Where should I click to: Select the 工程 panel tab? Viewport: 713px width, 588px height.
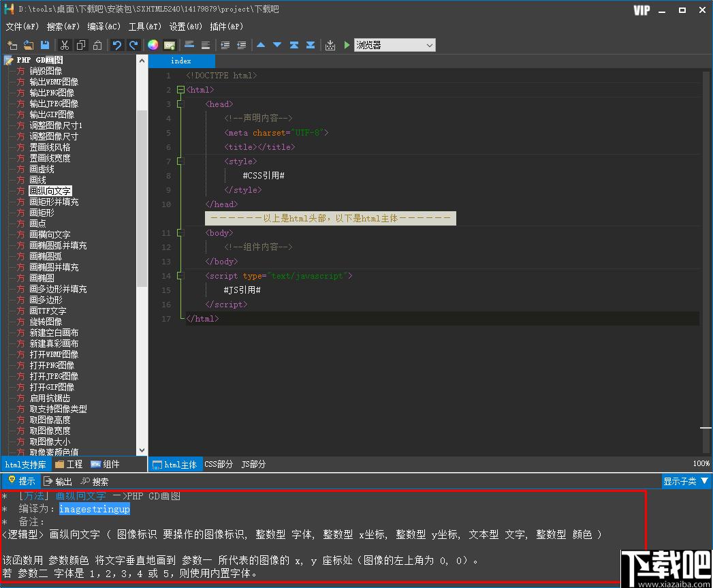point(69,464)
